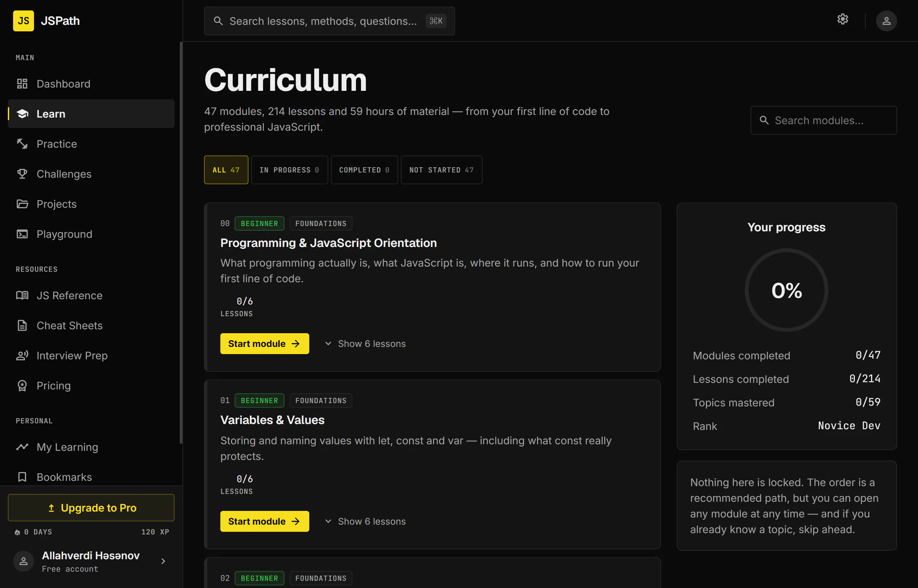This screenshot has width=918, height=588.
Task: Select the ALL 47 filter tab
Action: tap(226, 170)
